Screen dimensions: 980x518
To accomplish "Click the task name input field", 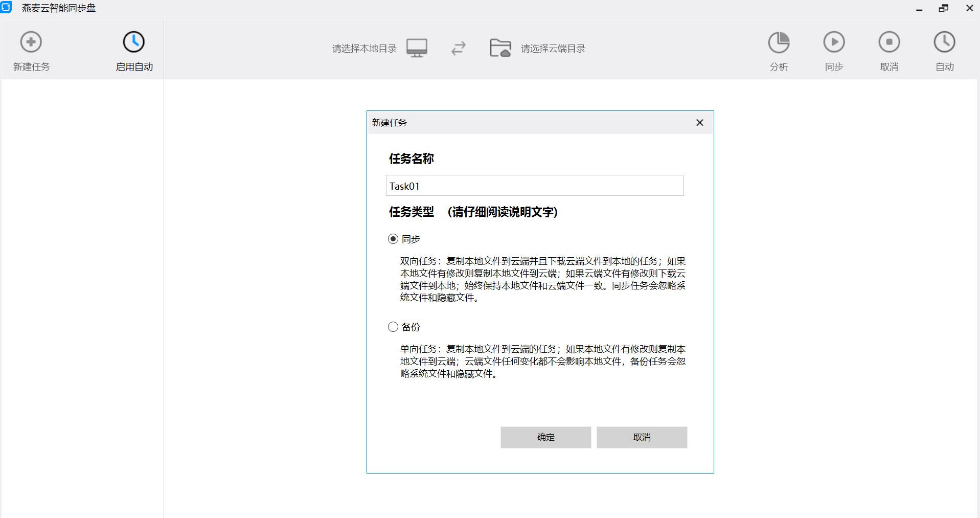I will tap(534, 186).
